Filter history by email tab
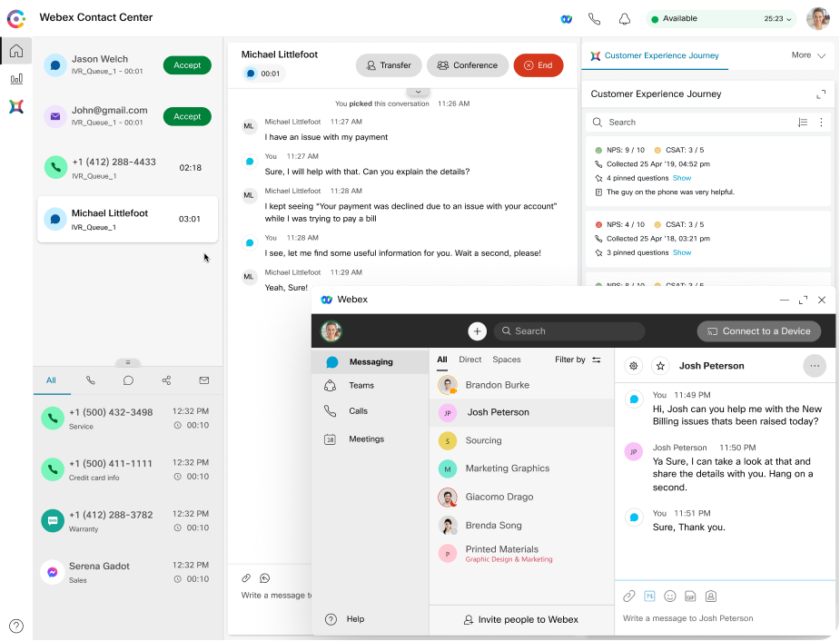840x641 pixels. pyautogui.click(x=204, y=380)
